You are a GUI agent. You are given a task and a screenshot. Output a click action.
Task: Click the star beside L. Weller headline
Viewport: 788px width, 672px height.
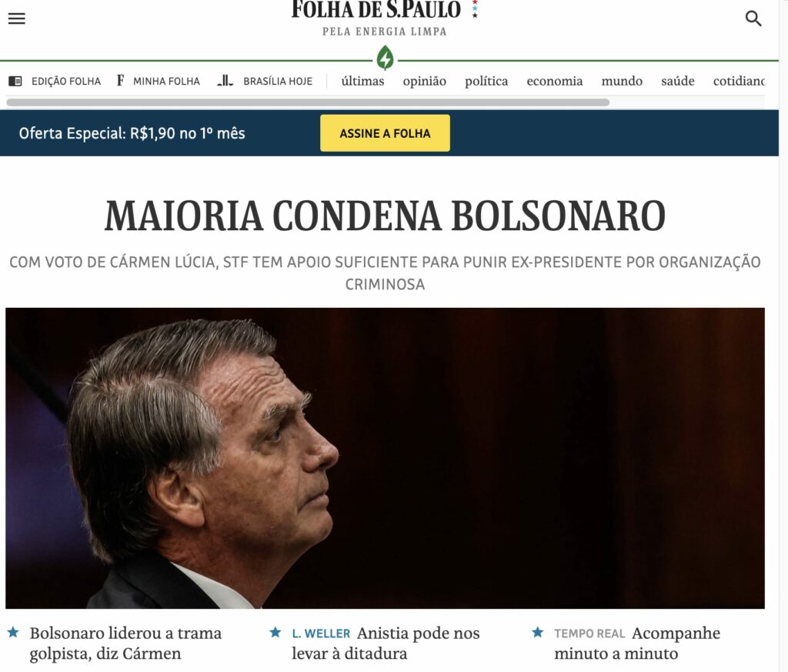275,632
